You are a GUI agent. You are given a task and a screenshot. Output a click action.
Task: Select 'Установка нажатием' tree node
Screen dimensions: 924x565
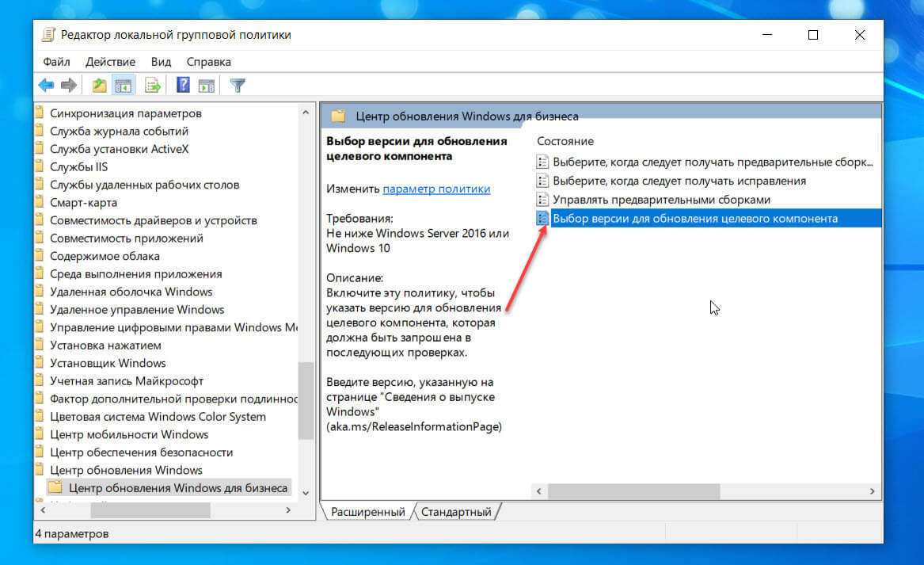coord(105,345)
